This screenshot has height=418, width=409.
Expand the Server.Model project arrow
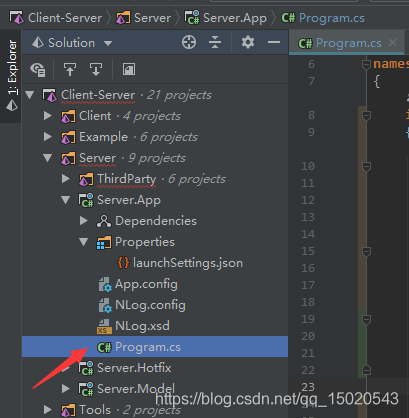[66, 389]
